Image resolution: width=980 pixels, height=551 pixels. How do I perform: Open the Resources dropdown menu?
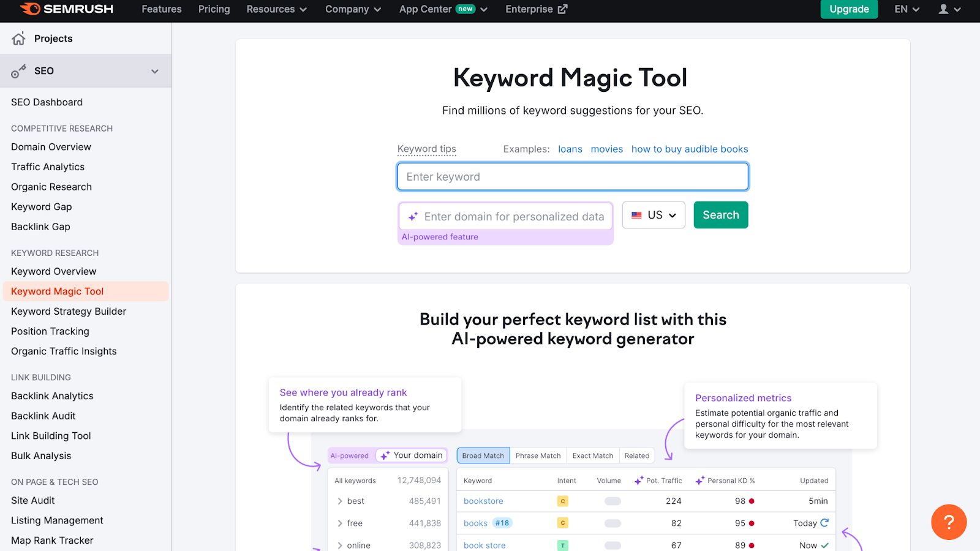click(x=276, y=9)
